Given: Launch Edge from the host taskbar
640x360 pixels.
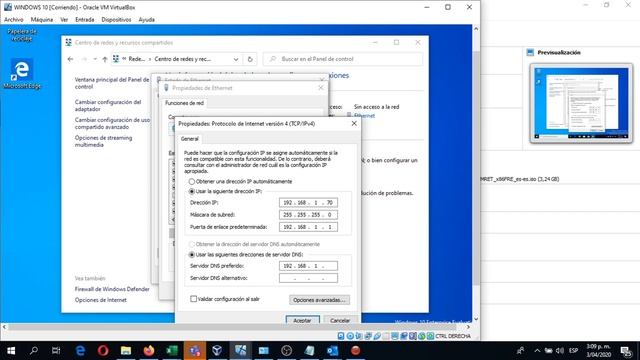Looking at the screenshot, I should [x=80, y=351].
